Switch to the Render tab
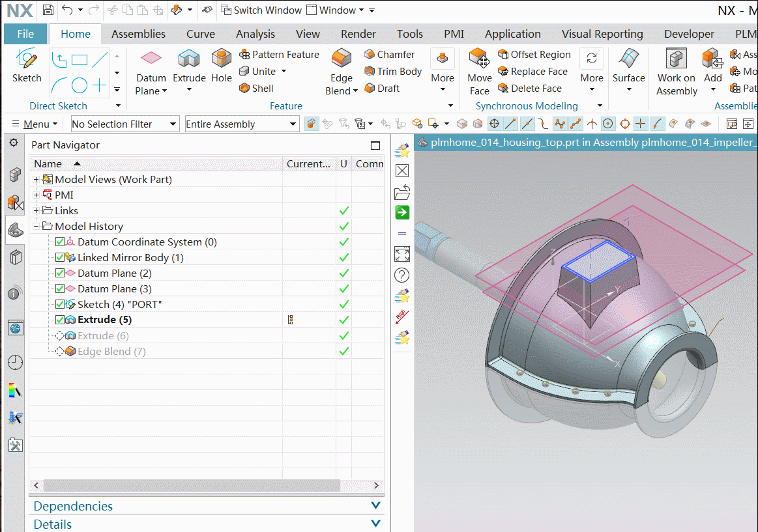 click(x=358, y=34)
